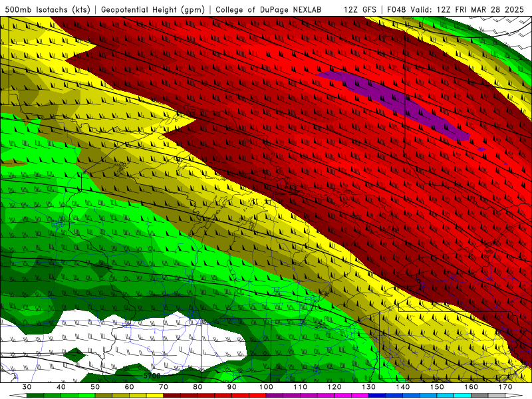Click the 60 knots legend label
The image size is (532, 399).
pos(129,387)
